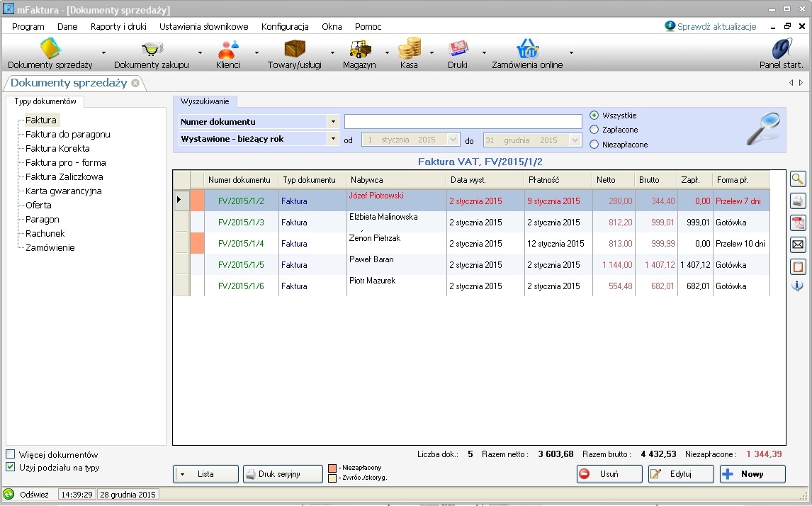Enable the Więcej dokumentów checkbox
Screen dimensions: 812x506
(11, 454)
